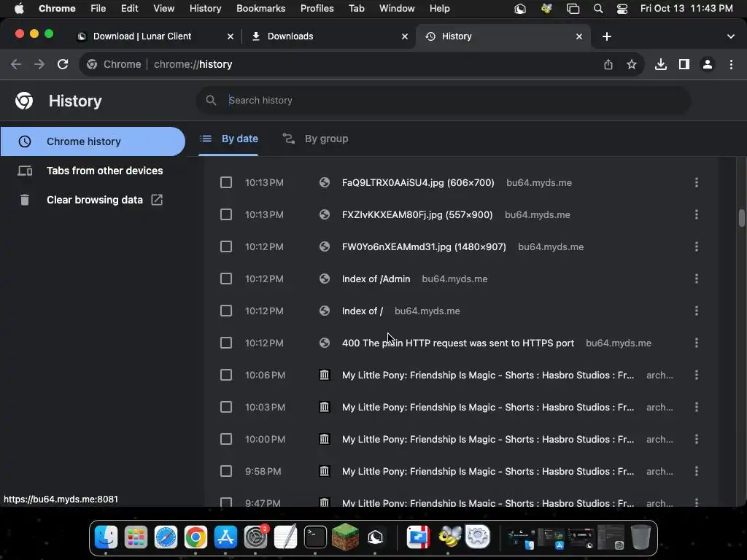Open Control Center in menu bar
The image size is (747, 560).
622,9
